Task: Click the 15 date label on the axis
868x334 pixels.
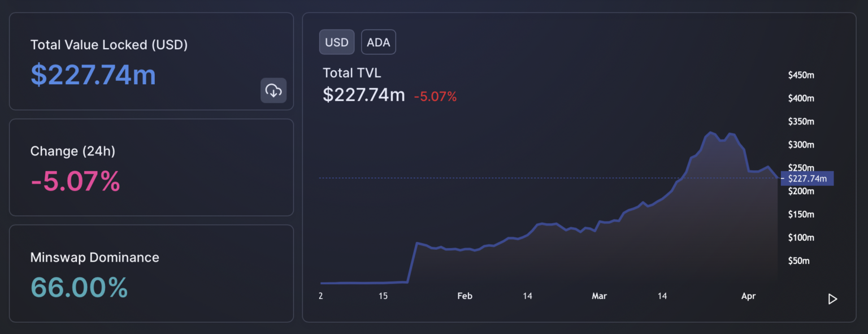Action: tap(383, 296)
